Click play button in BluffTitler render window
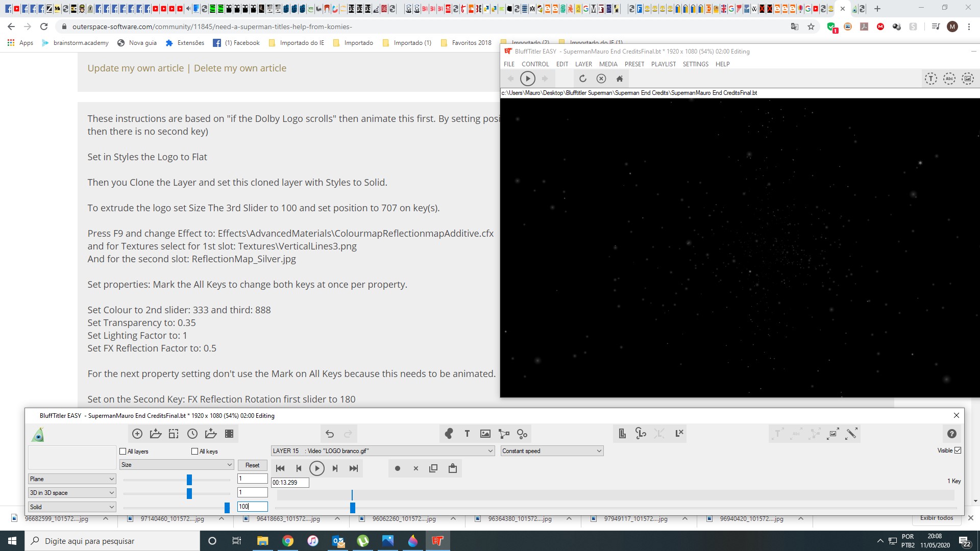980x551 pixels. point(528,79)
